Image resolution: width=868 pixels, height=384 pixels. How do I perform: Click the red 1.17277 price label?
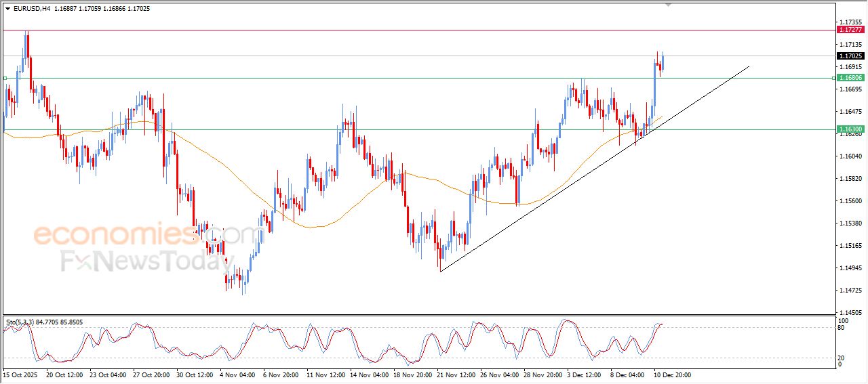pos(850,30)
